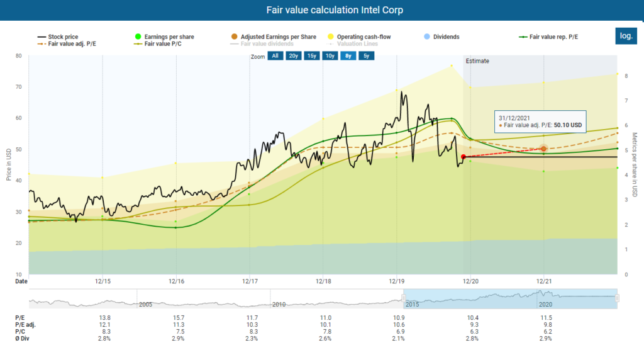Click the P/C value 7.8
Image resolution: width=644 pixels, height=345 pixels.
[327, 331]
